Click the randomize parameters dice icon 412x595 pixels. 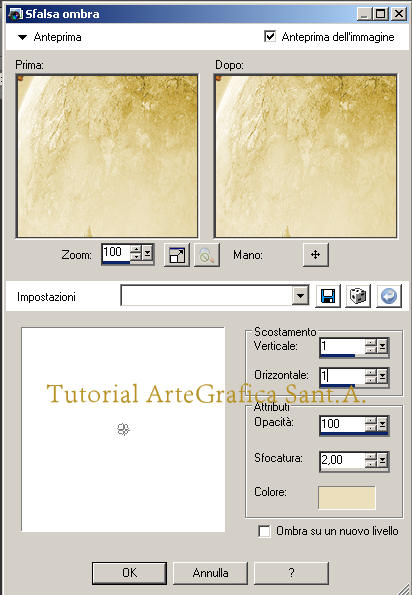point(358,296)
